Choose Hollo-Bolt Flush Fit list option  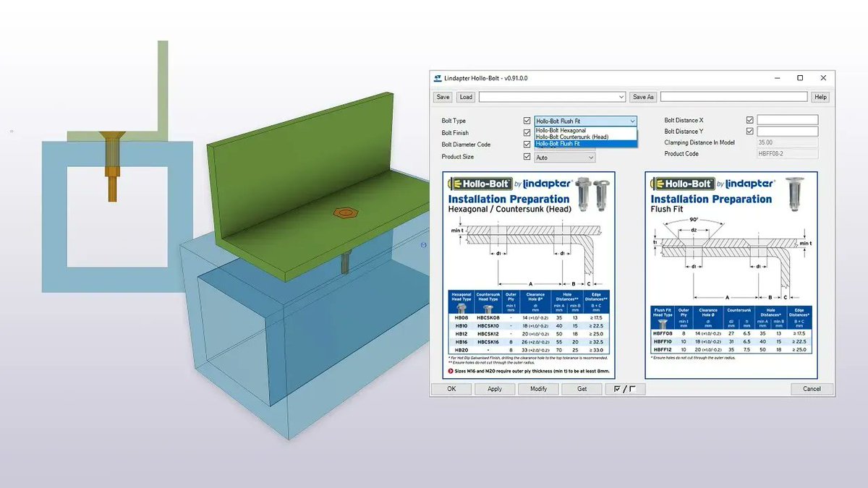pyautogui.click(x=586, y=144)
